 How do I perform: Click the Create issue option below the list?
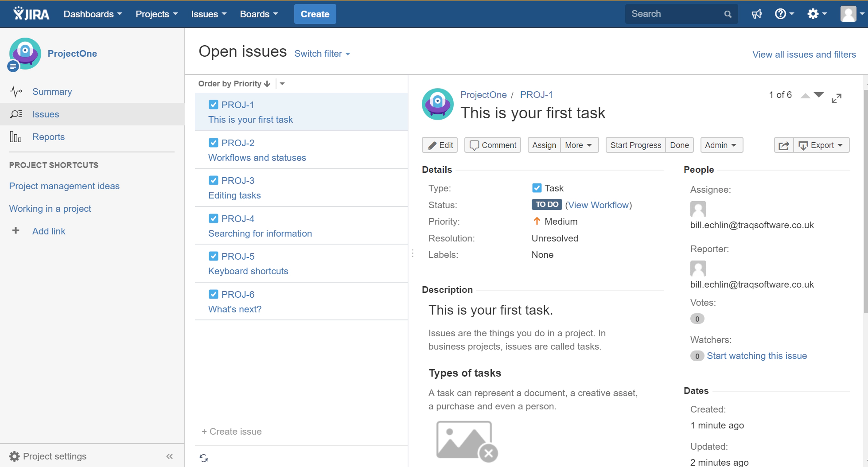coord(232,431)
